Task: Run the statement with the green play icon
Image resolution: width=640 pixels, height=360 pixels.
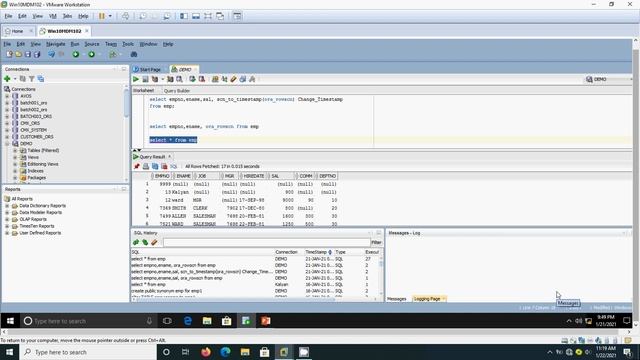Action: pos(136,79)
